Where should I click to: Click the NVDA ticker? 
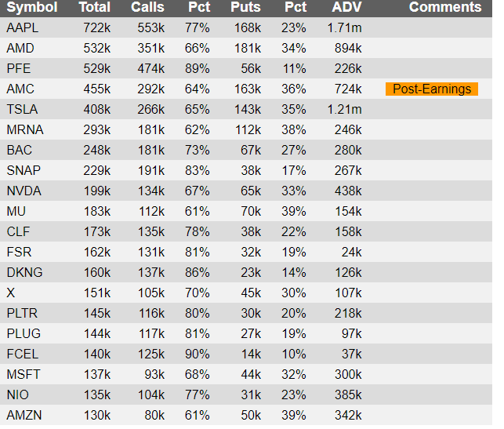pos(24,191)
